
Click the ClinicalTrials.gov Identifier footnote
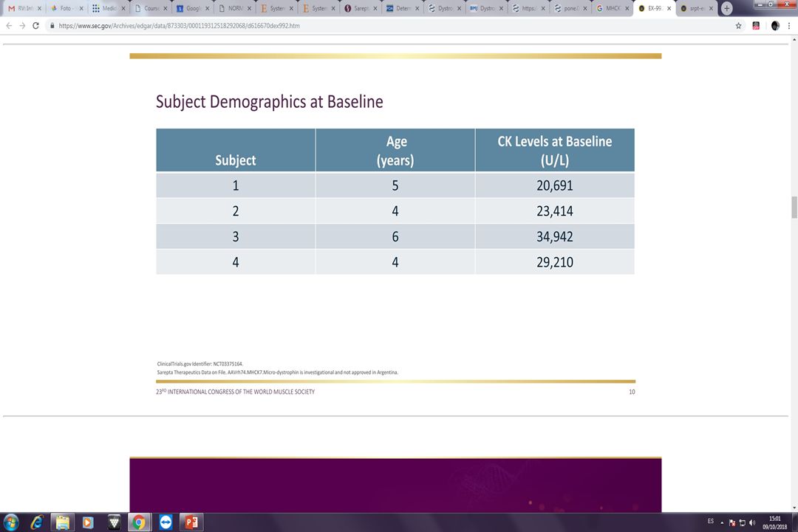(x=200, y=364)
